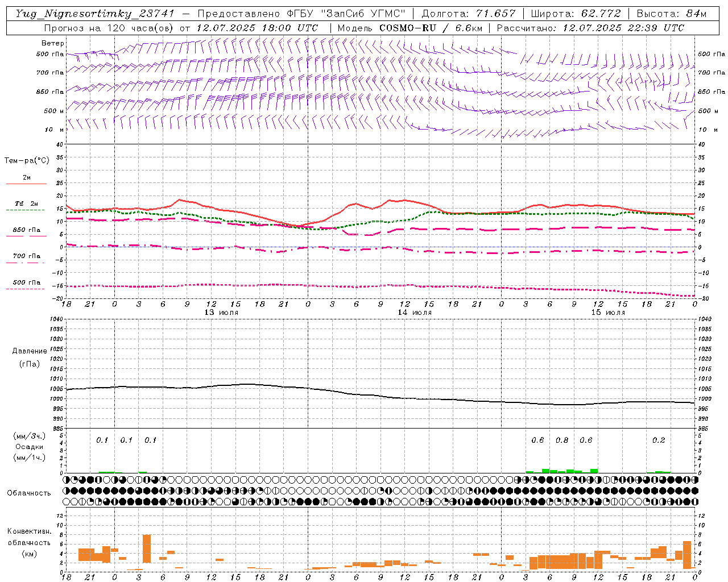Click the 13 июля date label
728x582 pixels.
[x=221, y=313]
